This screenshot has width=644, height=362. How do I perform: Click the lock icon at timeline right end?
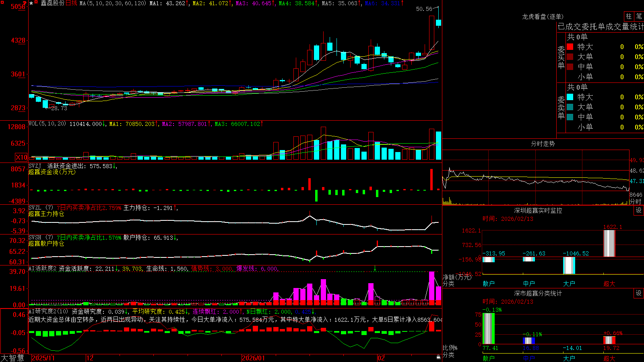click(x=438, y=357)
